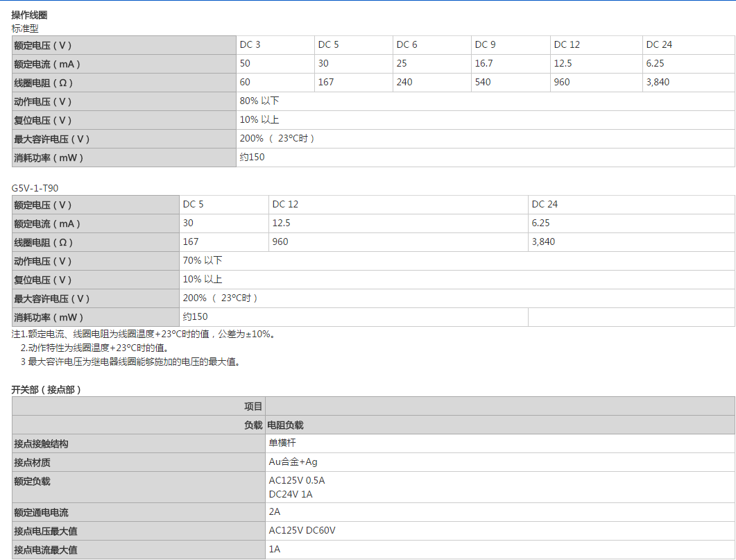736x560 pixels.
Task: Select the 标准型 label above first table
Action: pyautogui.click(x=25, y=28)
